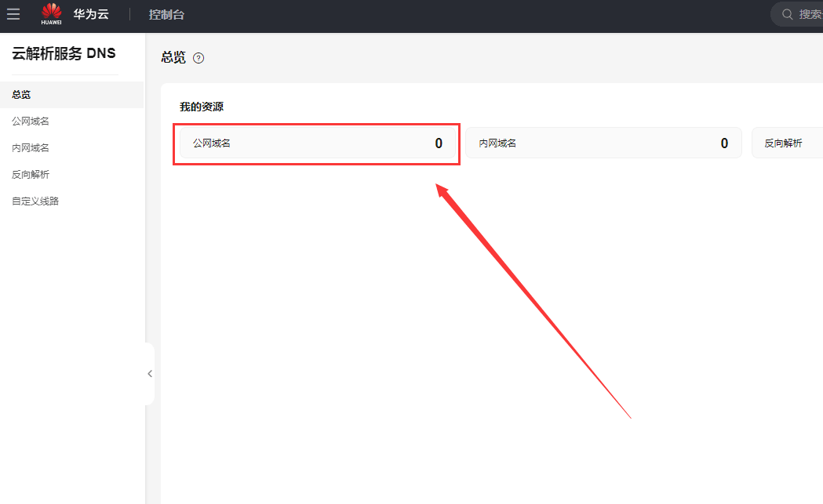Open 公网域名 from the sidebar
The height and width of the screenshot is (504, 823).
[31, 121]
